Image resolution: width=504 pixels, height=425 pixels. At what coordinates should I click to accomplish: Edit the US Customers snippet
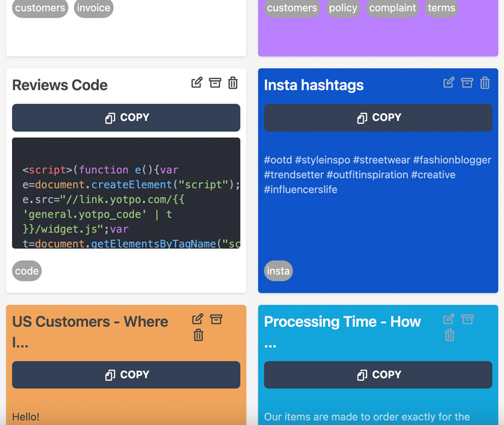pos(198,319)
